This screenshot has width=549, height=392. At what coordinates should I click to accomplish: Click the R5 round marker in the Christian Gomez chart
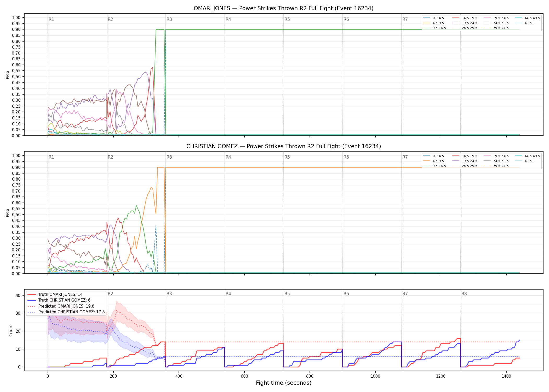pyautogui.click(x=287, y=157)
